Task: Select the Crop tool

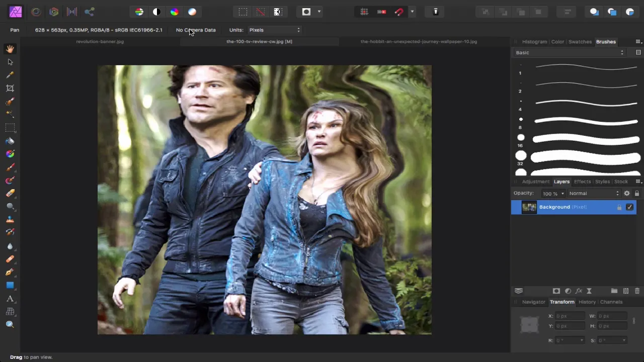Action: click(x=10, y=88)
